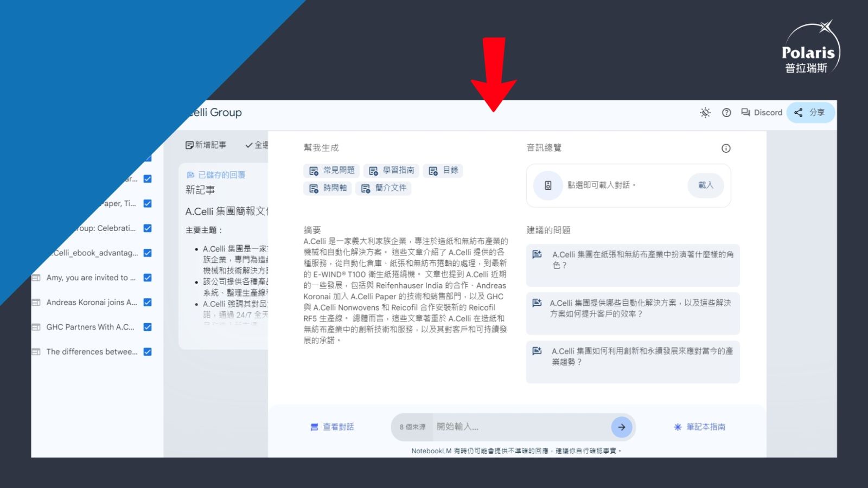Generate 簡介文件 briefing document
The height and width of the screenshot is (488, 868).
384,188
